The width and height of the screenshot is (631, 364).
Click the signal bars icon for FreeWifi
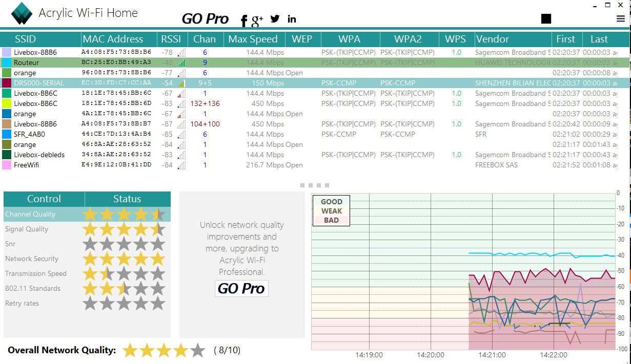point(181,165)
